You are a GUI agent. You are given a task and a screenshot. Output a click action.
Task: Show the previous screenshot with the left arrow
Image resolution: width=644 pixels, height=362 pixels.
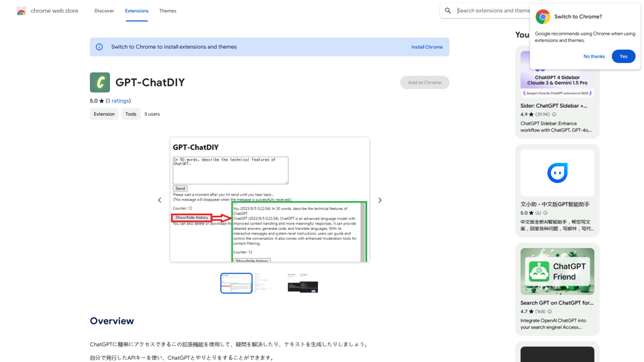160,200
